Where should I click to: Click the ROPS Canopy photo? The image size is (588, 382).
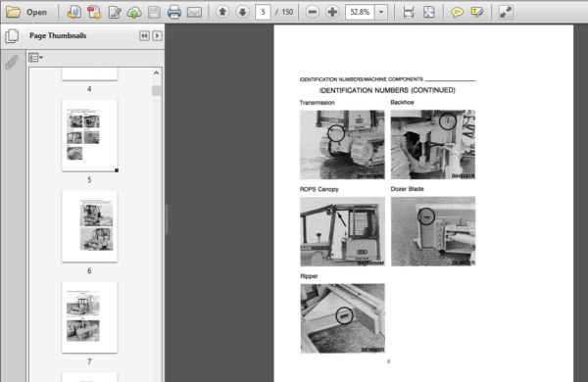tap(342, 231)
